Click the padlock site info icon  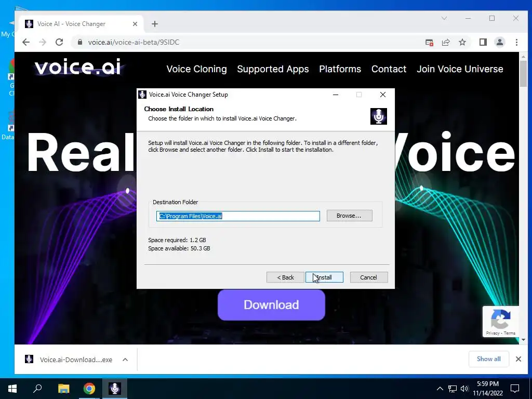80,42
